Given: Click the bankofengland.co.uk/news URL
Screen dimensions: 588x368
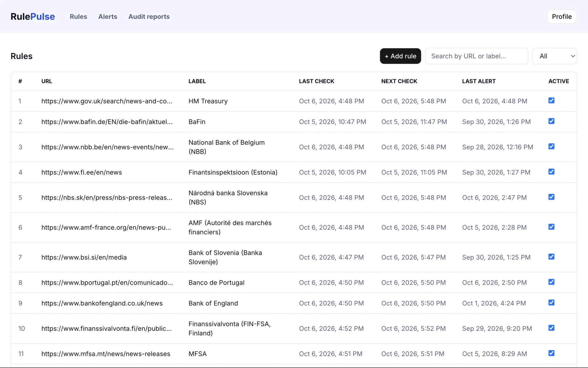Looking at the screenshot, I should tap(102, 303).
